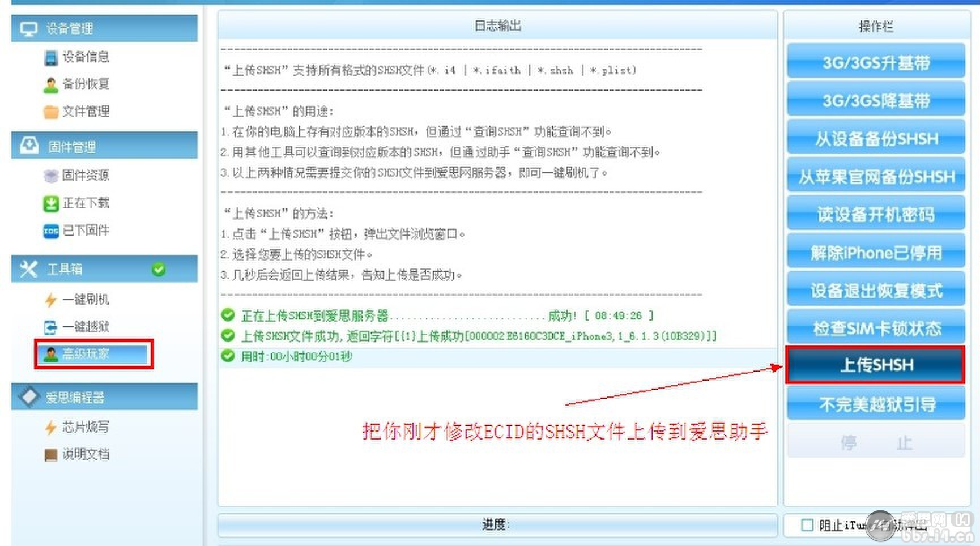Click the 工具箱 section header
This screenshot has width=980, height=546.
[104, 269]
